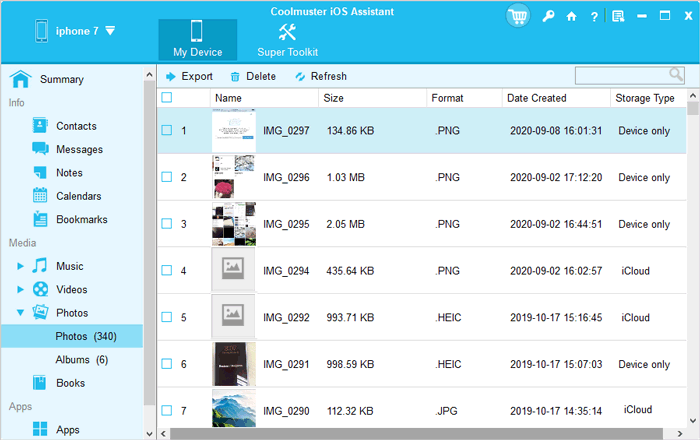Tick the select-all checkbox in header

pyautogui.click(x=167, y=97)
